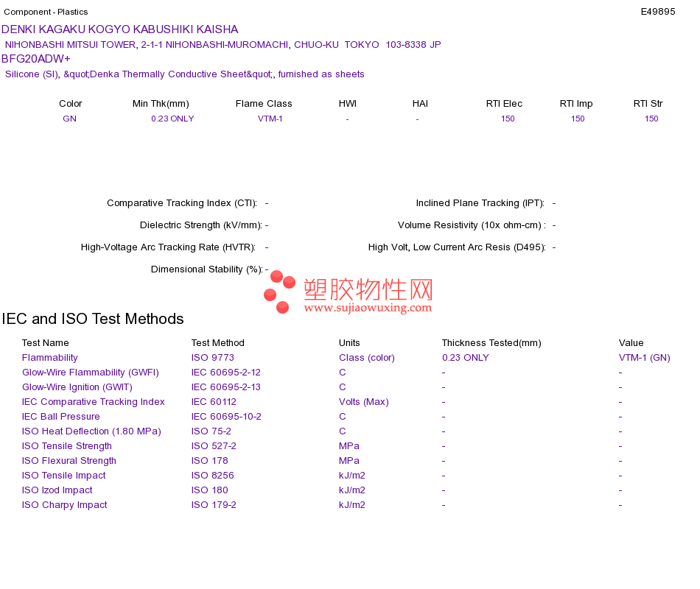This screenshot has width=700, height=589.
Task: Click the ISO 8256 test method
Action: click(x=213, y=475)
